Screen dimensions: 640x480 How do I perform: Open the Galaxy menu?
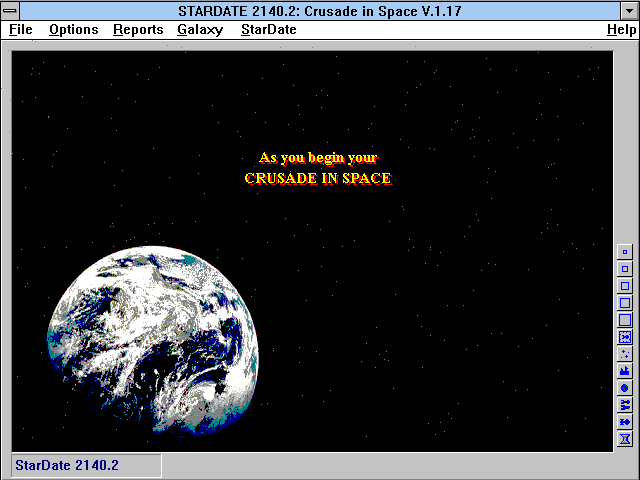(x=200, y=30)
